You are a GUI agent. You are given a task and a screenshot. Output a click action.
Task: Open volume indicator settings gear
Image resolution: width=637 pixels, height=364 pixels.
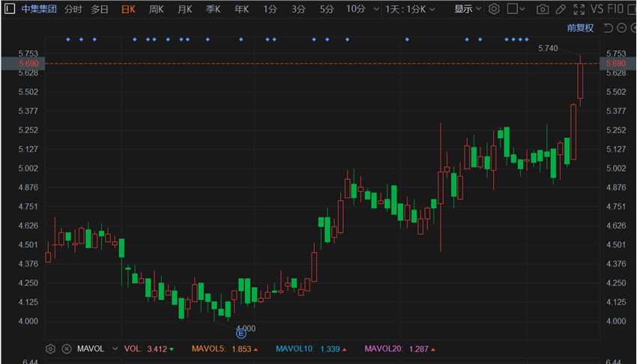click(x=50, y=349)
